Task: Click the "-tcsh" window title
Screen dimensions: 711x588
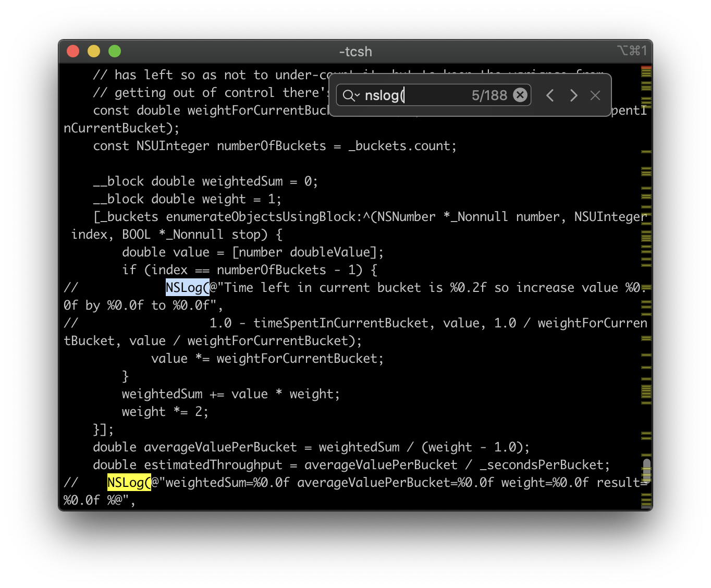Action: point(355,52)
